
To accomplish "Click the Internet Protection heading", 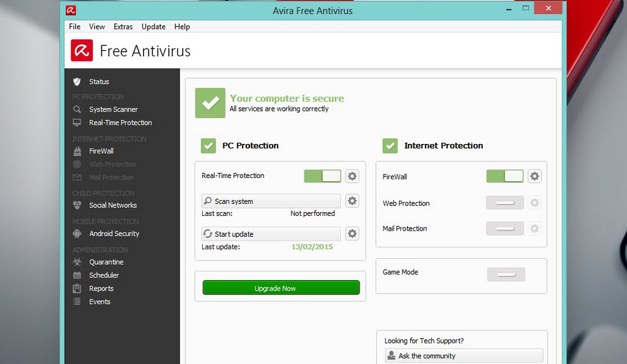I will click(x=444, y=146).
